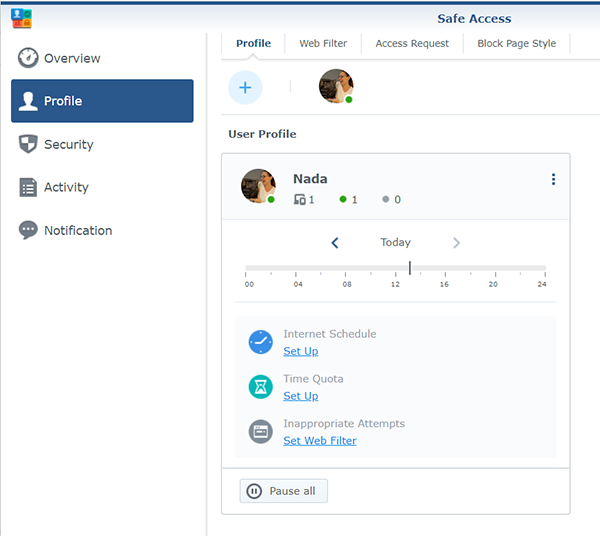Open the Access Request tab

pyautogui.click(x=412, y=44)
